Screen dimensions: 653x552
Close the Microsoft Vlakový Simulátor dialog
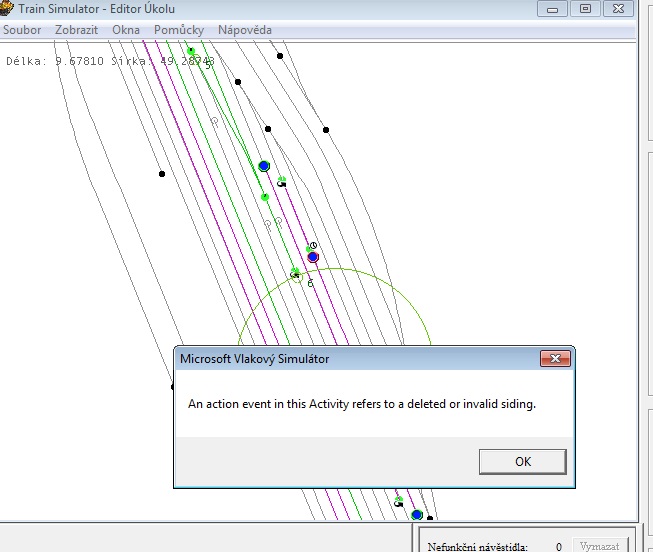pos(554,359)
